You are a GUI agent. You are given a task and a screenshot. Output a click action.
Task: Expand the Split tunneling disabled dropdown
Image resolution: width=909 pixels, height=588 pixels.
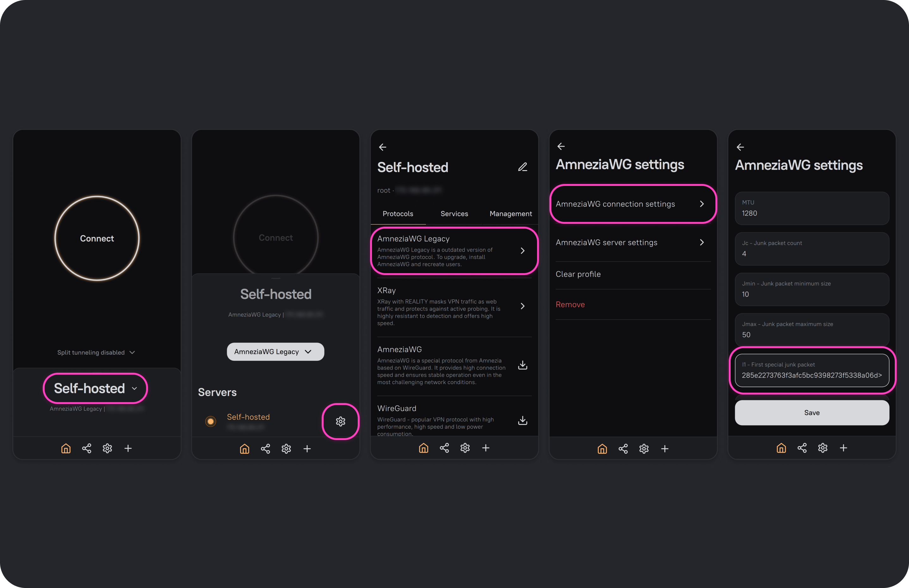point(96,352)
